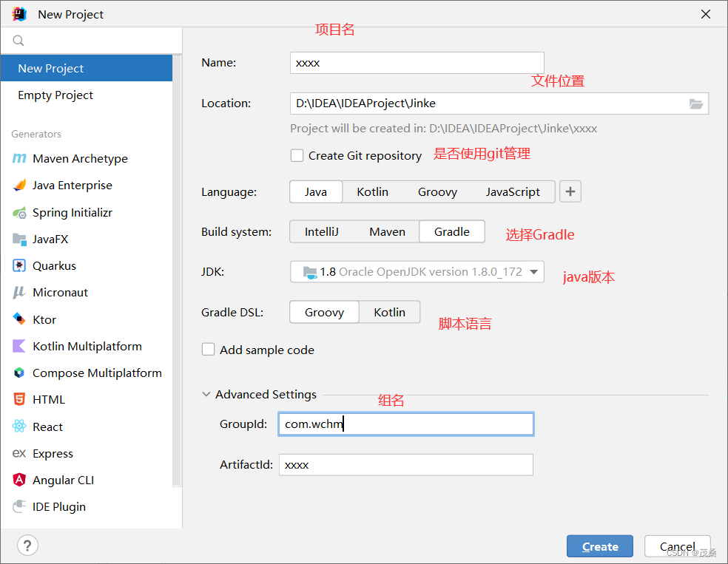Open help with the question mark button
The height and width of the screenshot is (564, 728).
[x=27, y=546]
